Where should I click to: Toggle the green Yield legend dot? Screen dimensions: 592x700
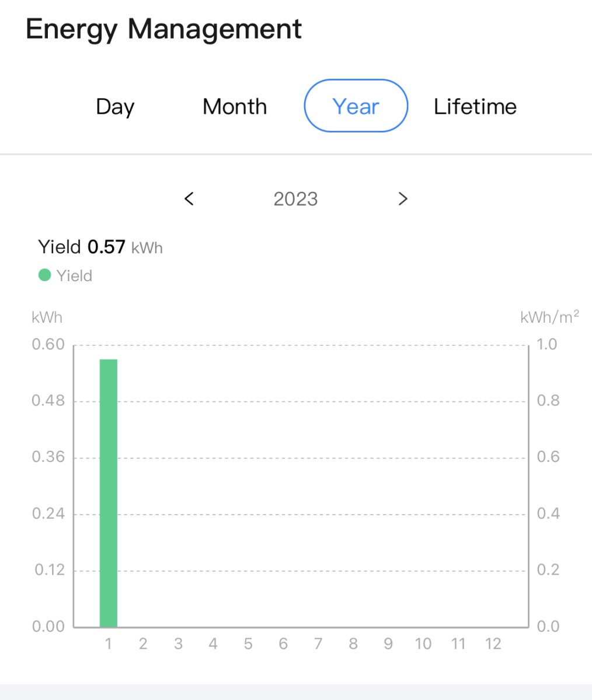[x=45, y=275]
